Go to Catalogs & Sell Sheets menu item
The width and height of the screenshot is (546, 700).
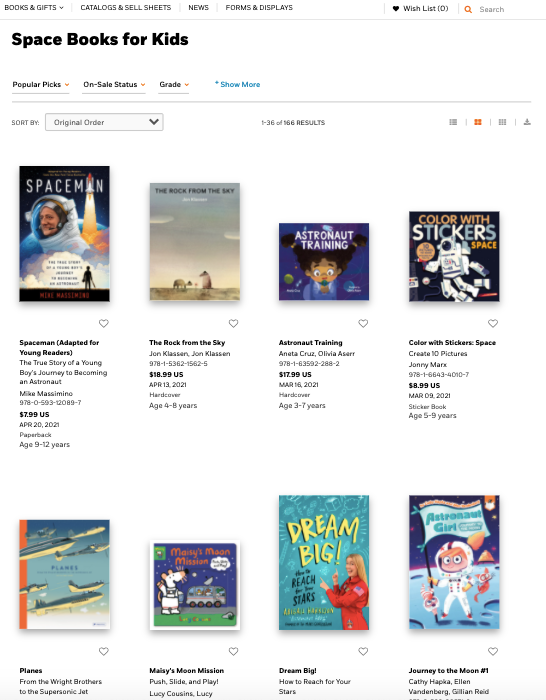[125, 8]
